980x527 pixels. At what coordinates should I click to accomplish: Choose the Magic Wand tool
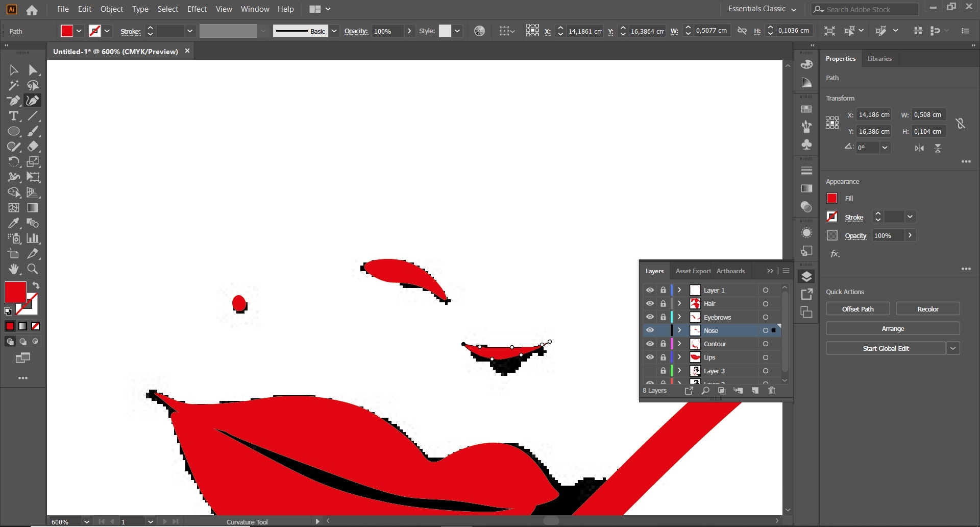click(14, 85)
